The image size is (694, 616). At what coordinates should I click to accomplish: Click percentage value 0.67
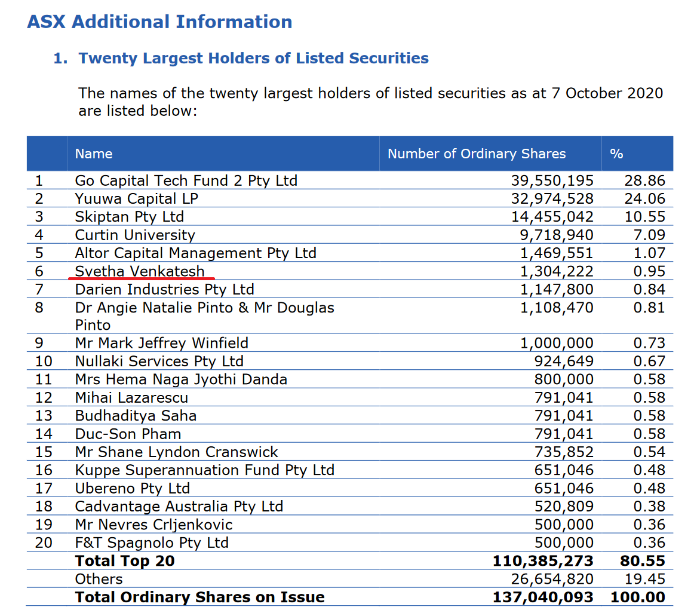click(x=649, y=361)
